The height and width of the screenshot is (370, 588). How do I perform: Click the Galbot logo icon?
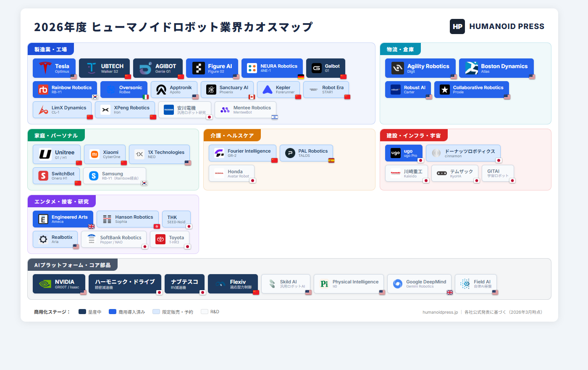coord(316,68)
